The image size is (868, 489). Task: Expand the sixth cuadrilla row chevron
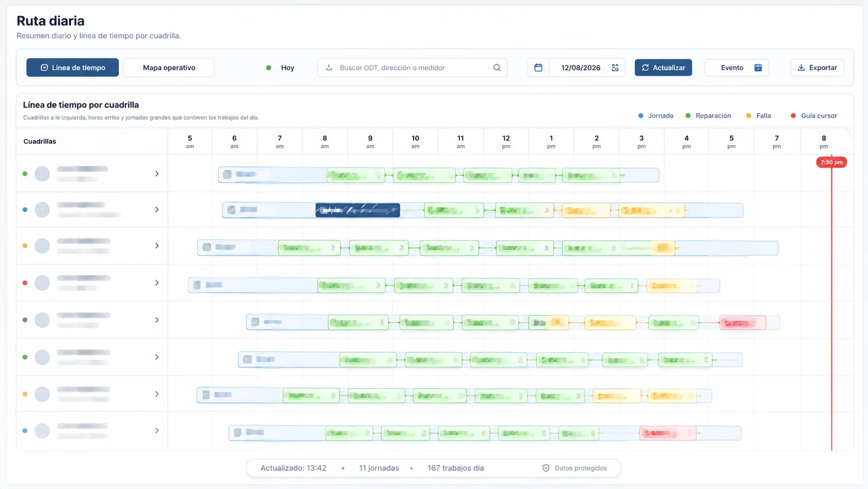(157, 357)
